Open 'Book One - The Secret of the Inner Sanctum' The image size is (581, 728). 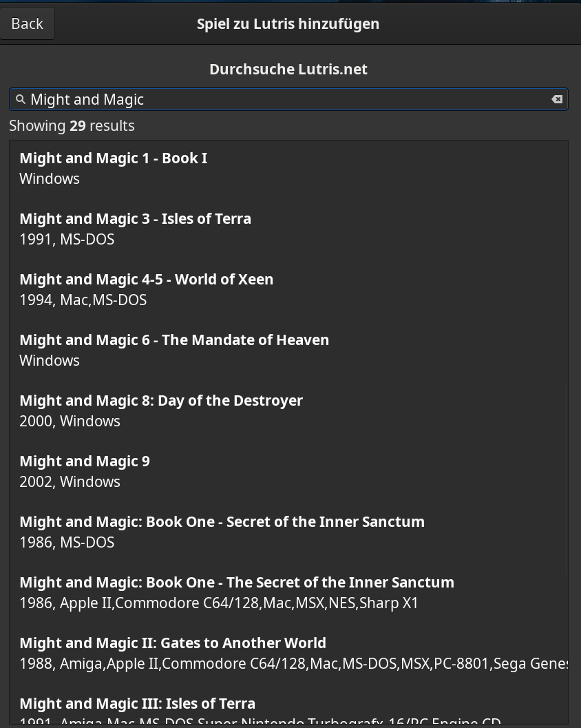tap(237, 583)
